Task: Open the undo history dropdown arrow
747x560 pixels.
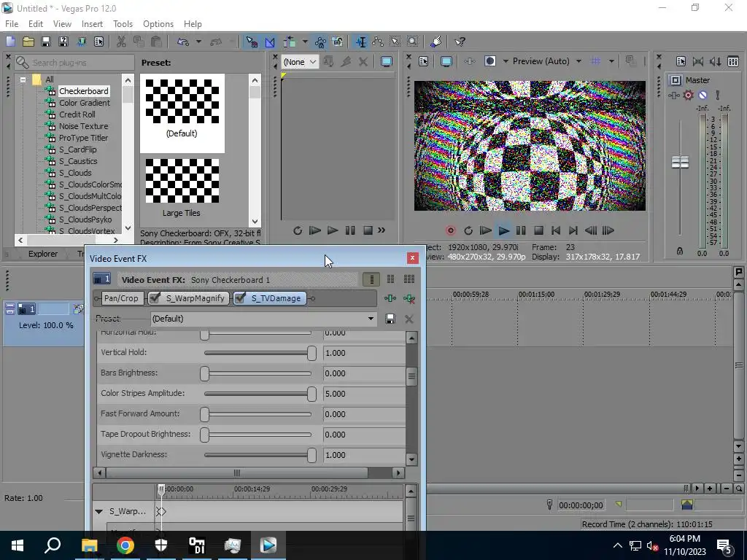Action: [x=198, y=42]
